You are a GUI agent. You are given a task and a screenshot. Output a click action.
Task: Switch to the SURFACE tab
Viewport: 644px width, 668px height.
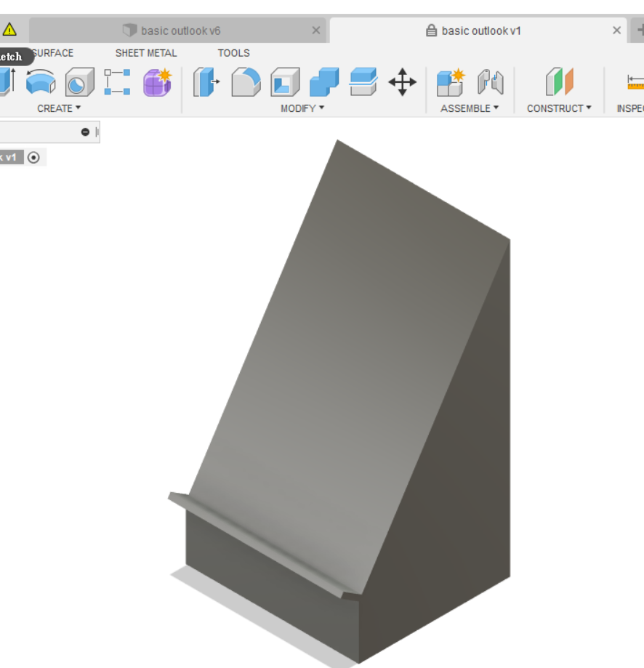52,53
